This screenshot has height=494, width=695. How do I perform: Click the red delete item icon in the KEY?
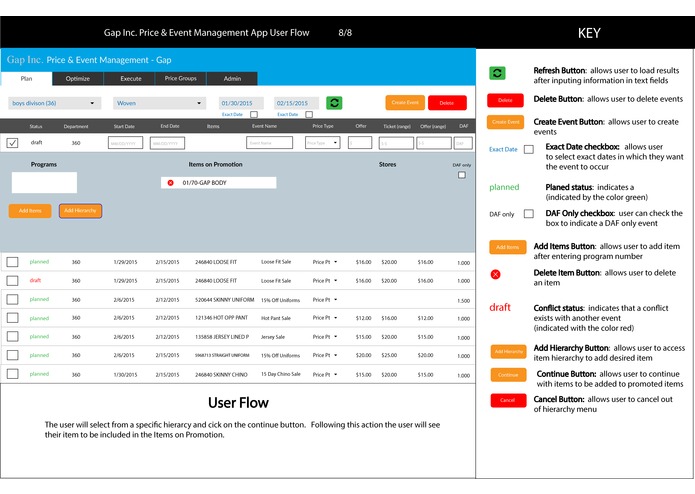(x=496, y=275)
